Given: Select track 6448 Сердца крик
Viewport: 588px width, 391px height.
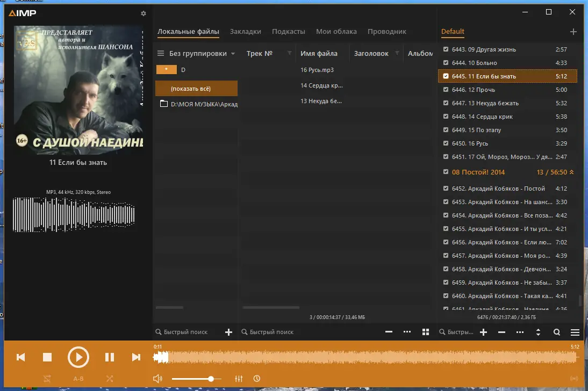Looking at the screenshot, I should (507, 117).
